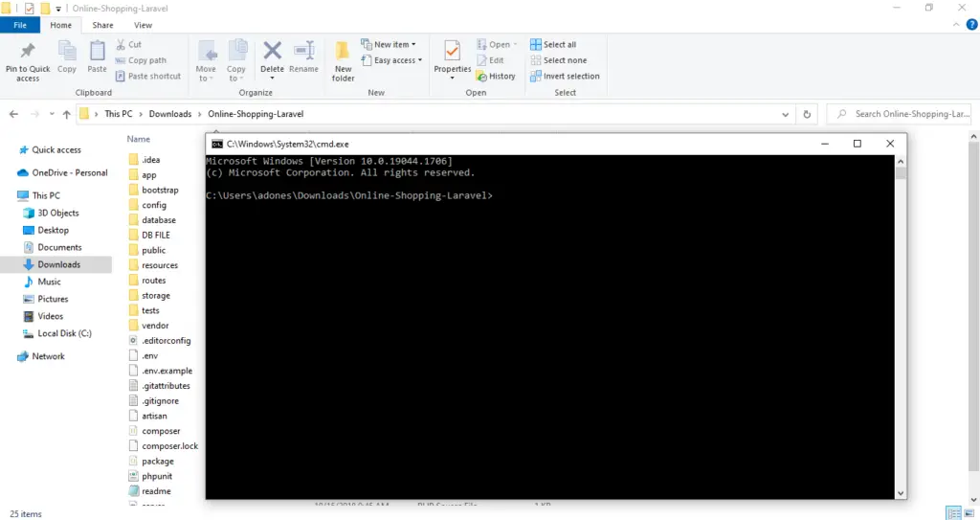Open the address bar history dropdown

point(786,114)
